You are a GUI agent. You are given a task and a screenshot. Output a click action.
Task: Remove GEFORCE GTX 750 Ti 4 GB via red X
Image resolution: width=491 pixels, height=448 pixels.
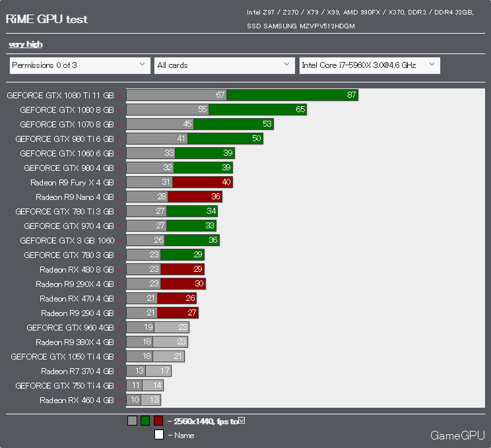coord(119,386)
